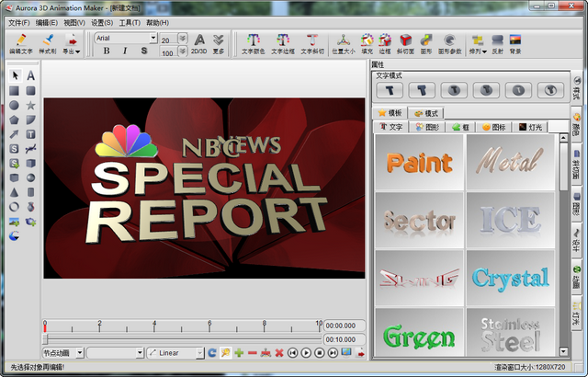The width and height of the screenshot is (588, 377).
Task: Choose the star shape tool
Action: (x=30, y=106)
